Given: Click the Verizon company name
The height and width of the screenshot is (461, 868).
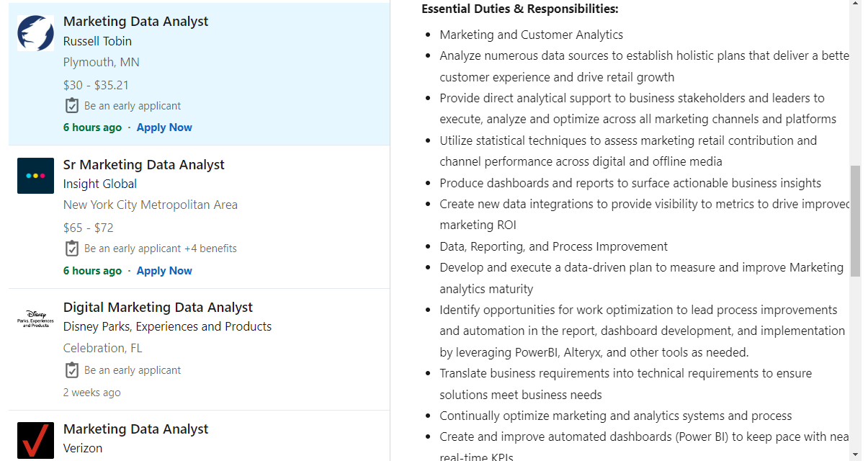Looking at the screenshot, I should 83,448.
